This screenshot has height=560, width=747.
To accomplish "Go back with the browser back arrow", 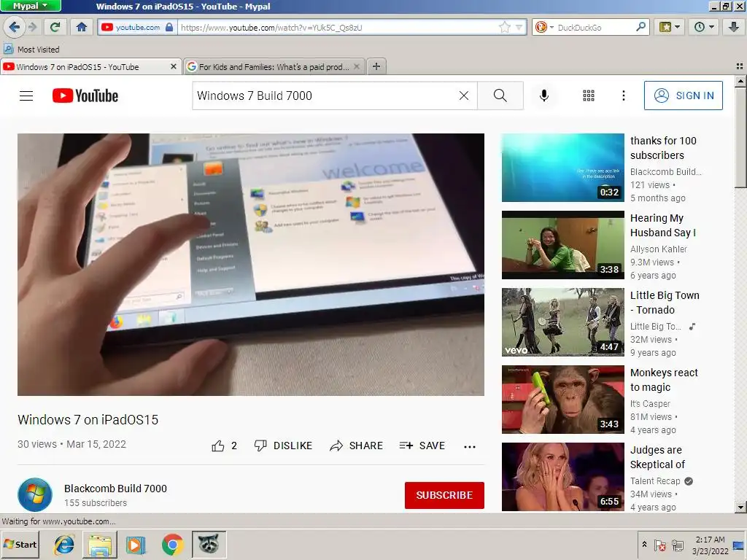I will (14, 27).
